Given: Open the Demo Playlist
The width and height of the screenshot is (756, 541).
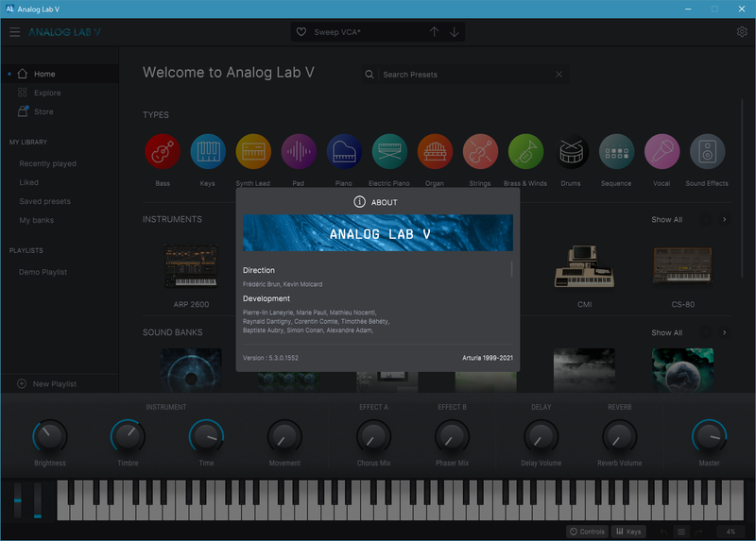Looking at the screenshot, I should click(x=43, y=272).
